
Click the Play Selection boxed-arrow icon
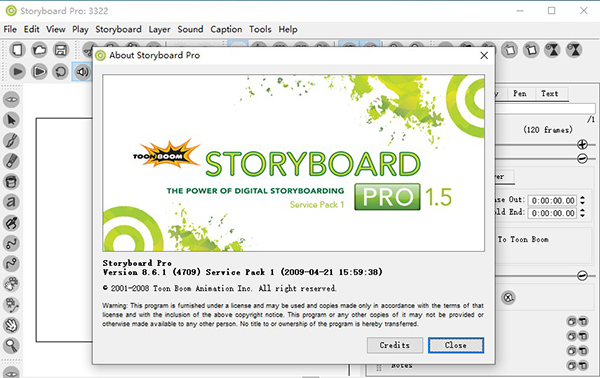click(39, 72)
